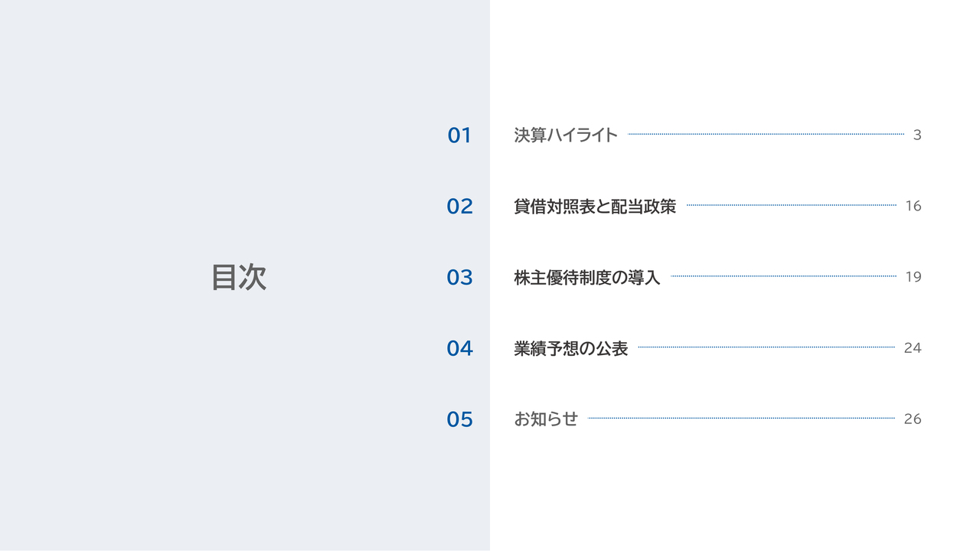Click section number 03
The width and height of the screenshot is (980, 551).
coord(459,277)
